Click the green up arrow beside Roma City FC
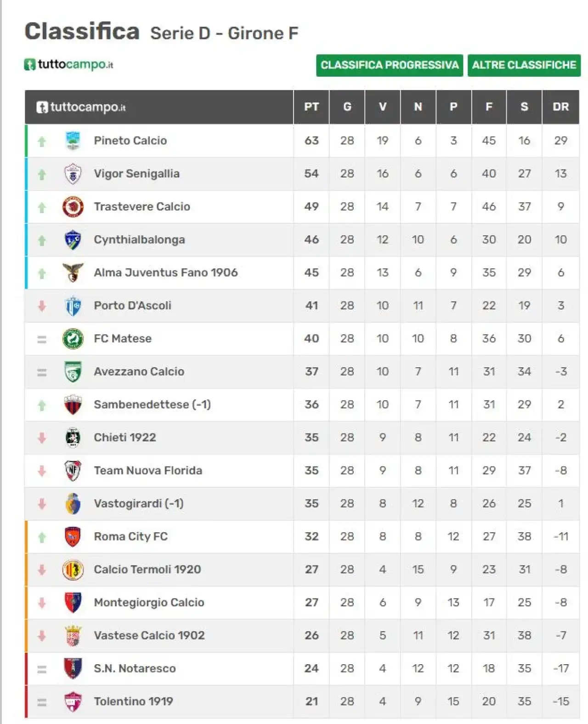Image resolution: width=588 pixels, height=724 pixels. [42, 537]
